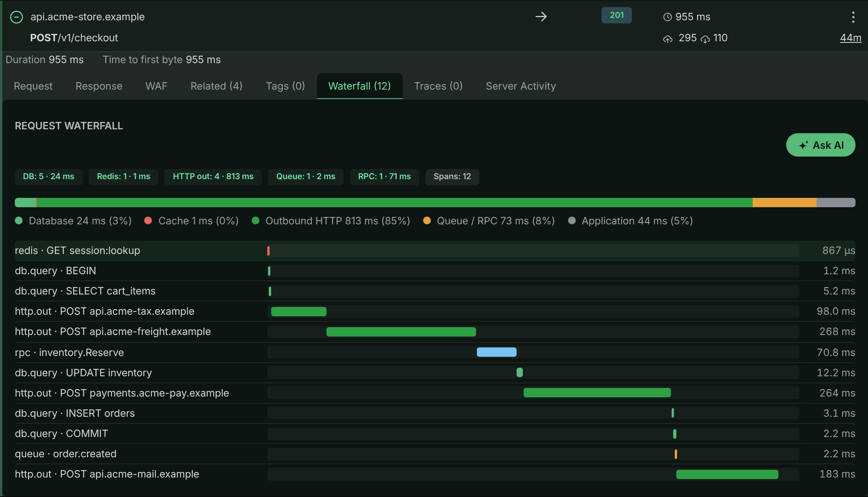This screenshot has height=497, width=868.
Task: Select the db.query · UPDATE inventory span
Action: coord(435,373)
